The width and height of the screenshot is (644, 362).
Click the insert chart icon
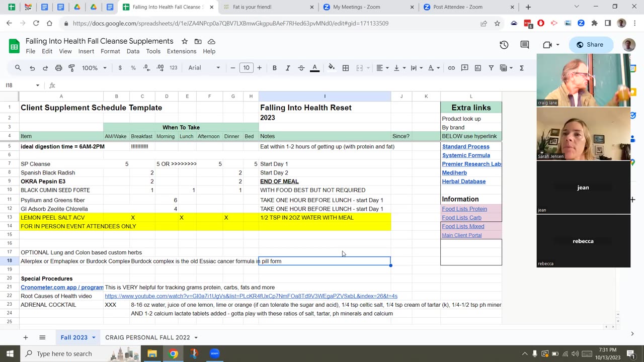[478, 68]
